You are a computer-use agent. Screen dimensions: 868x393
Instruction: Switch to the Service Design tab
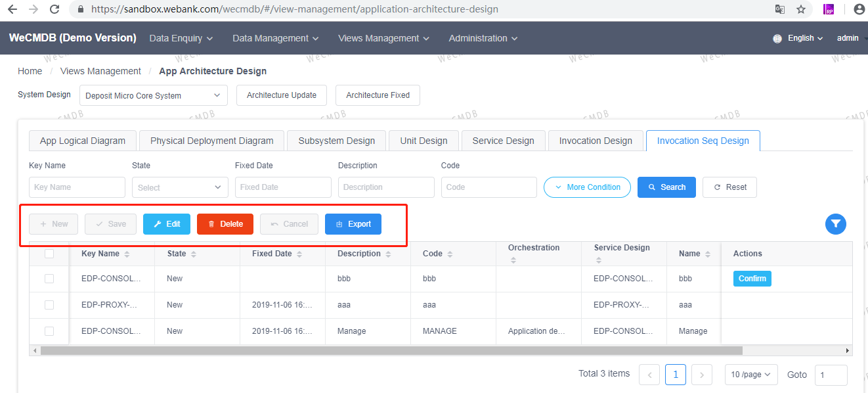click(x=503, y=140)
